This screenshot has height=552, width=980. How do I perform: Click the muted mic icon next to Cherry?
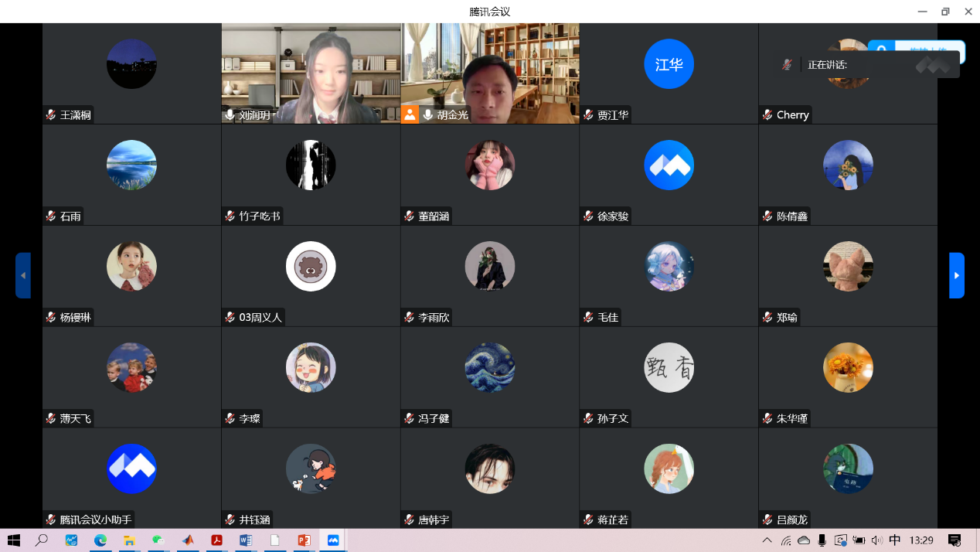(x=767, y=115)
